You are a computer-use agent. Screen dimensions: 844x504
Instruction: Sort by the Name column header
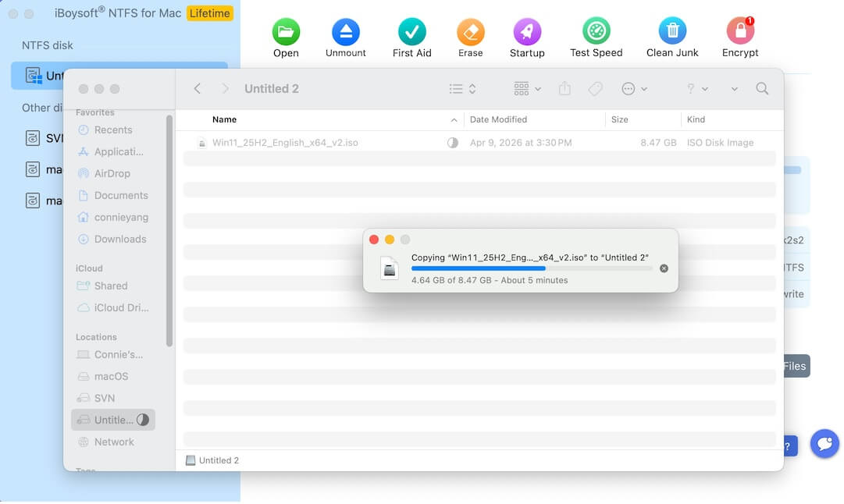click(x=224, y=119)
